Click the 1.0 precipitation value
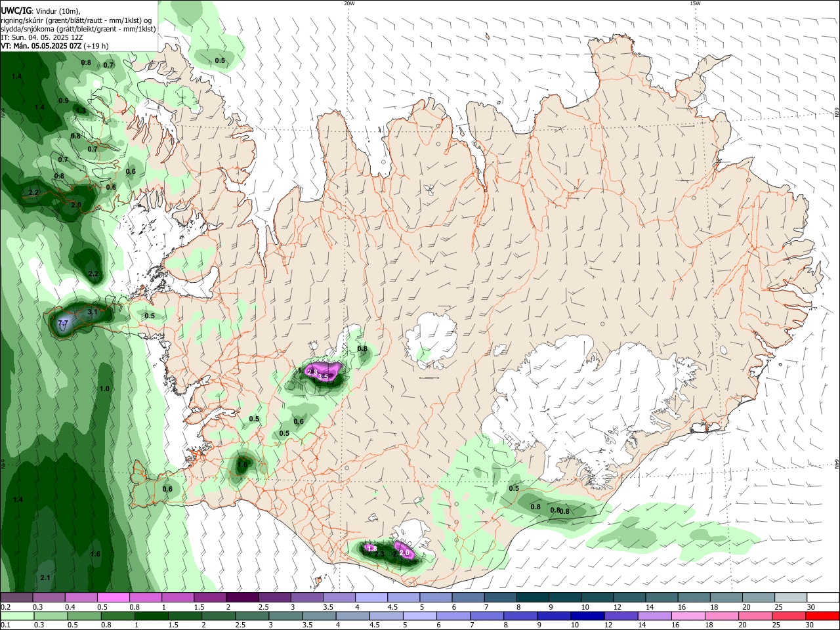The height and width of the screenshot is (630, 840). pyautogui.click(x=104, y=389)
